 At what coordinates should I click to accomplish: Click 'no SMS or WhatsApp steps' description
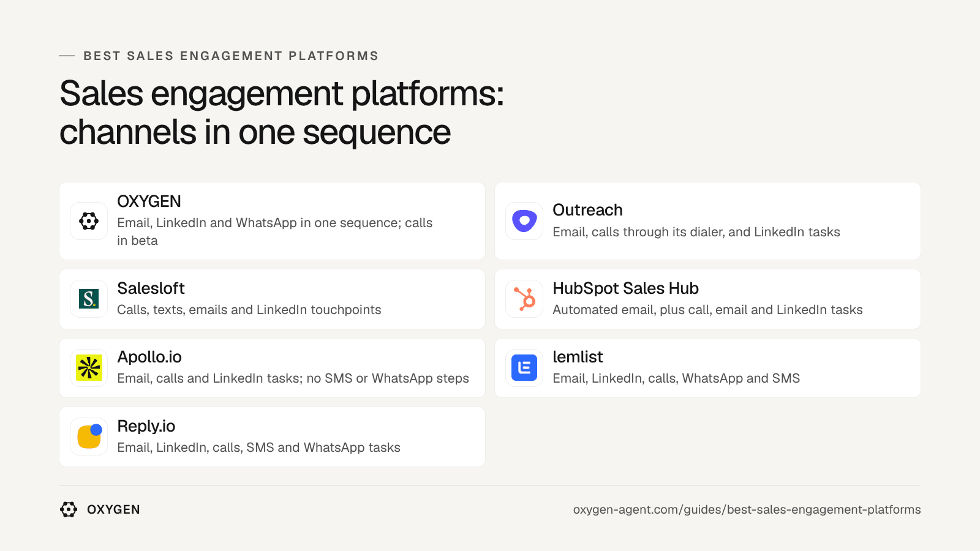[x=293, y=378]
